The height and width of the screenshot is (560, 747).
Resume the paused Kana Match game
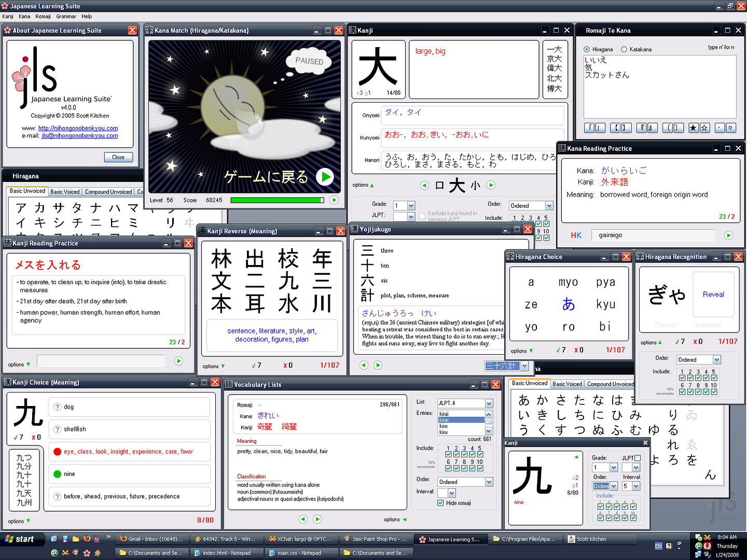click(x=325, y=177)
